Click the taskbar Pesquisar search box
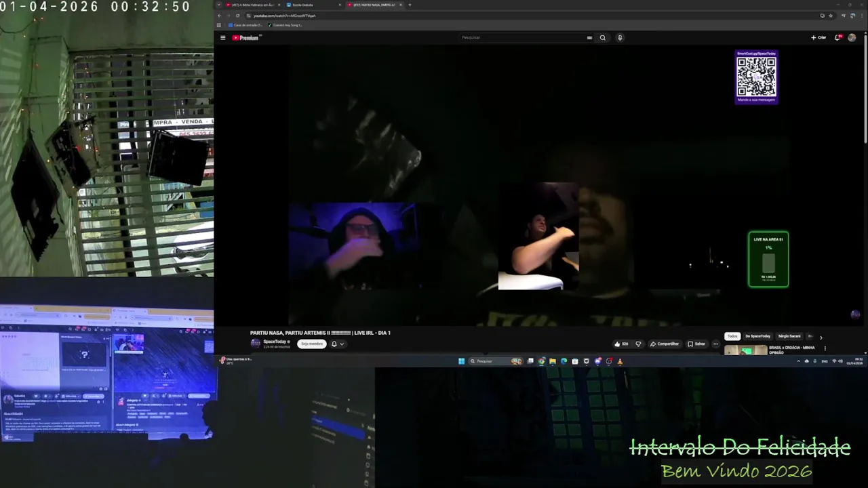868x488 pixels. click(496, 361)
